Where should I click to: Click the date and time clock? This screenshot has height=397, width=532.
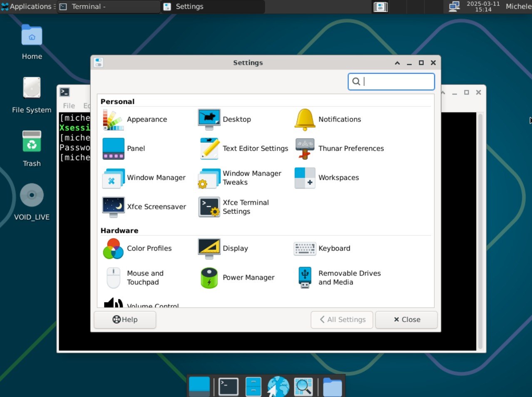click(483, 7)
